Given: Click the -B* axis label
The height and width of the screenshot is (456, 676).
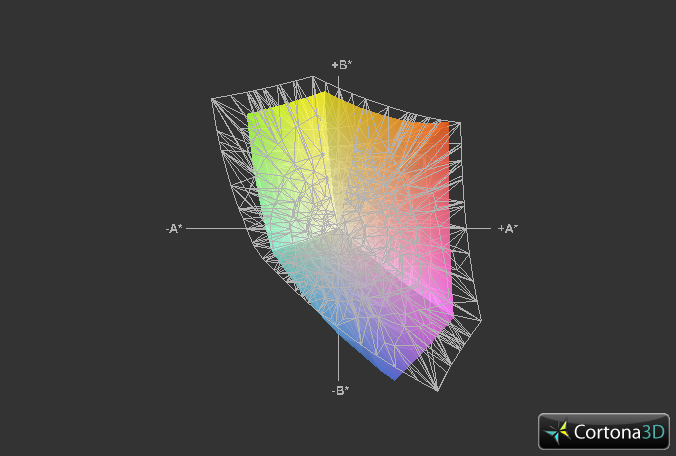Looking at the screenshot, I should [340, 390].
